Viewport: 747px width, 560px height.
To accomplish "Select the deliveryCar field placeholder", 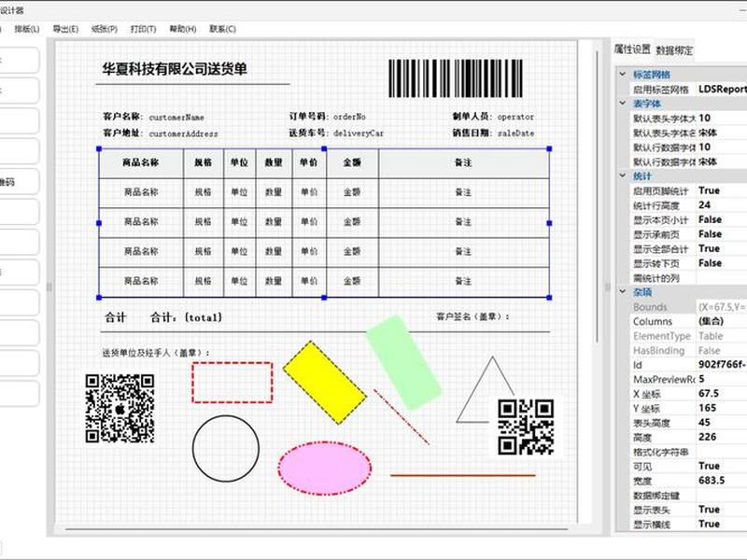I will [x=359, y=133].
